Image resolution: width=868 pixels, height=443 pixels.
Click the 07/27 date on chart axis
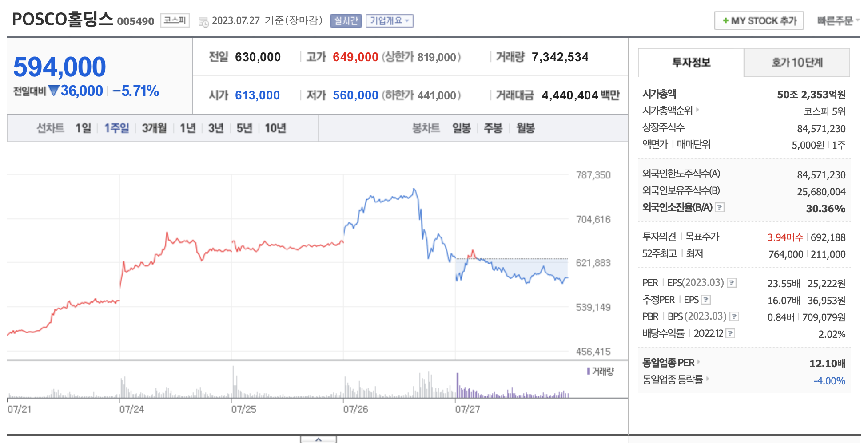click(467, 409)
